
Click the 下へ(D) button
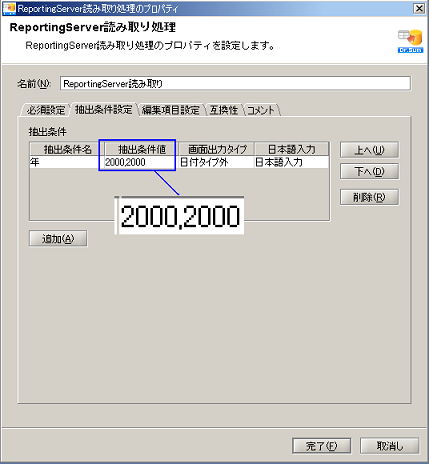coord(369,171)
